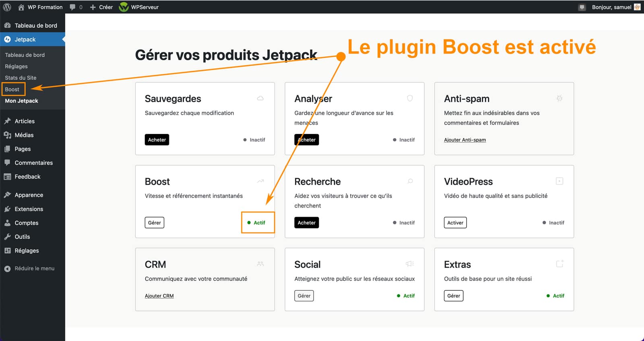Click people icon on CRM card
This screenshot has width=644, height=341.
click(260, 264)
